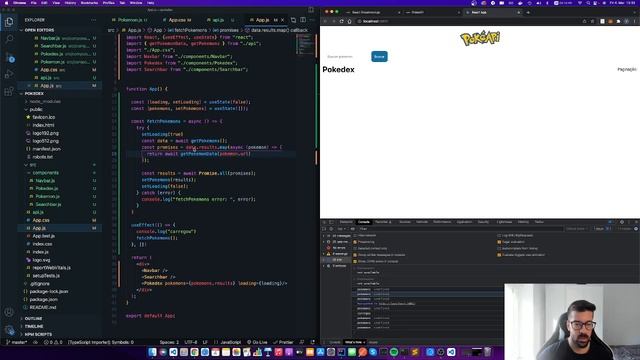This screenshot has height=360, width=640.
Task: Open the Source Control view
Action: 9,57
